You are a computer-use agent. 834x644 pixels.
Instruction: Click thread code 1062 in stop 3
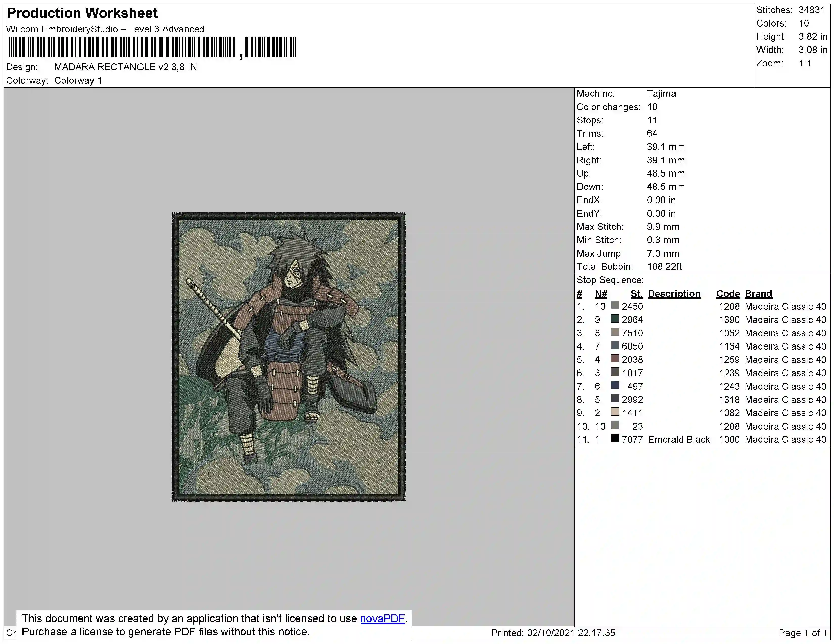[x=729, y=333]
